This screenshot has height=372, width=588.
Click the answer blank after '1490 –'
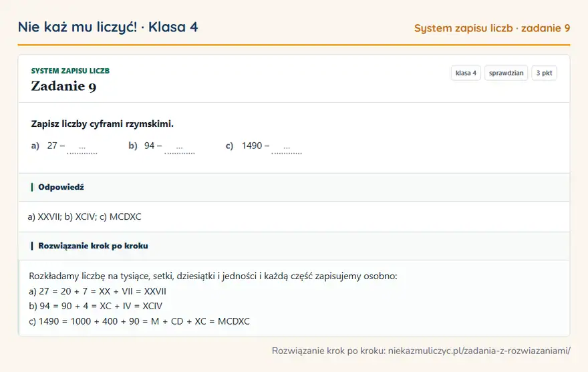pos(287,148)
